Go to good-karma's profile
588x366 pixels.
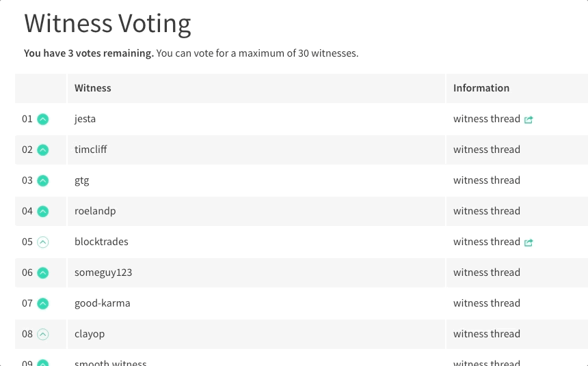[103, 303]
